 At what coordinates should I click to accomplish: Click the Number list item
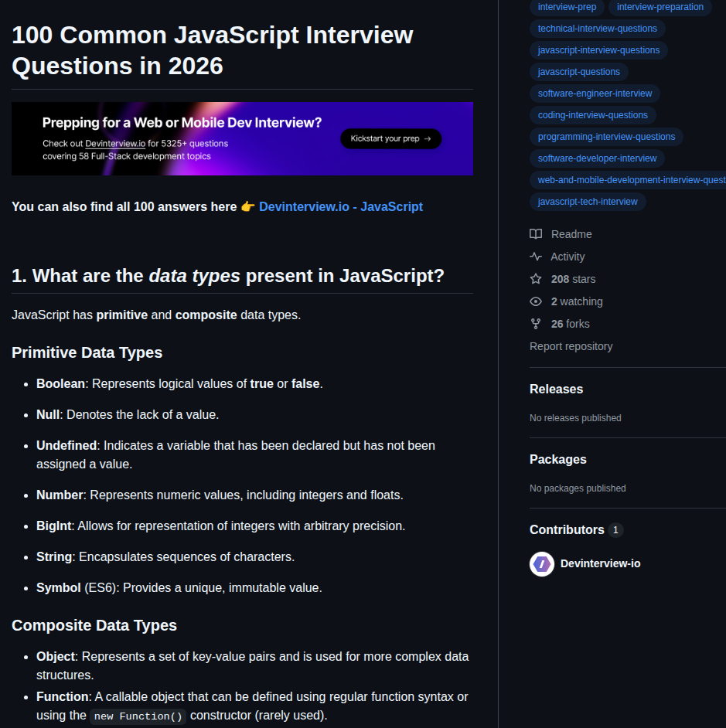tap(220, 495)
